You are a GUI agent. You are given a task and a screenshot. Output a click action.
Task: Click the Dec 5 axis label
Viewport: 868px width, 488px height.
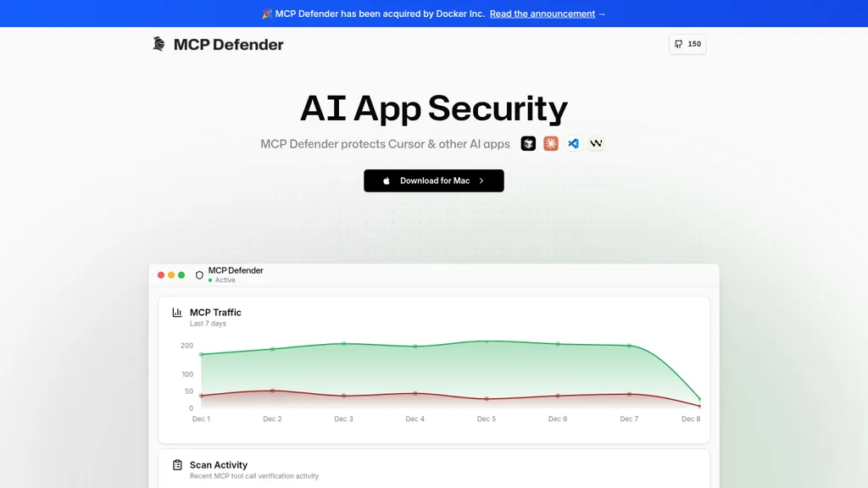(x=487, y=419)
